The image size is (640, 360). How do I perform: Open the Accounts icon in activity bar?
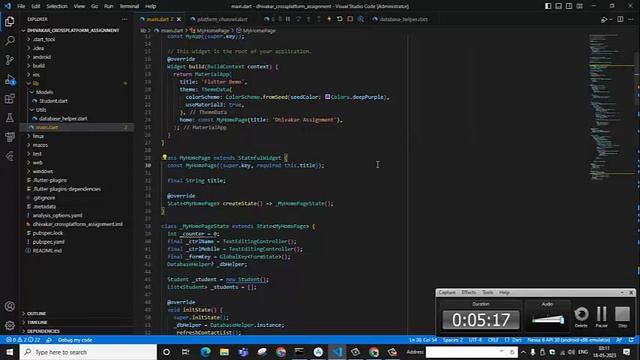pos(9,306)
